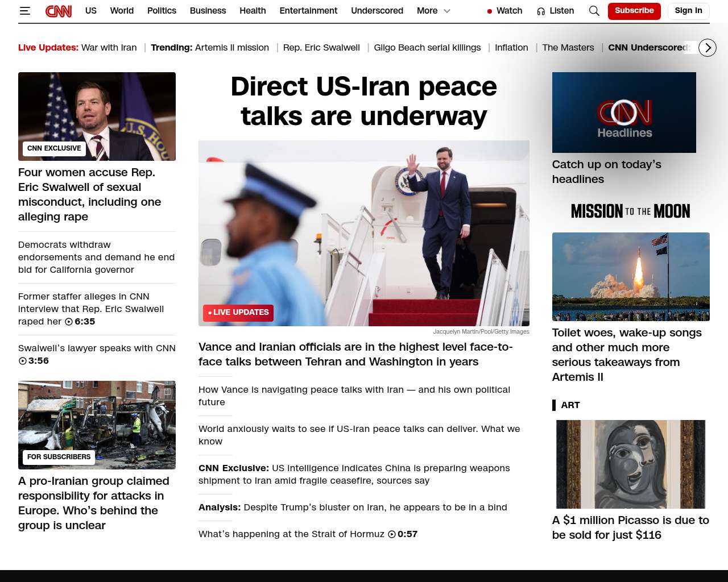
Task: Open the CNN Headlines video thumbnail
Action: tap(624, 113)
